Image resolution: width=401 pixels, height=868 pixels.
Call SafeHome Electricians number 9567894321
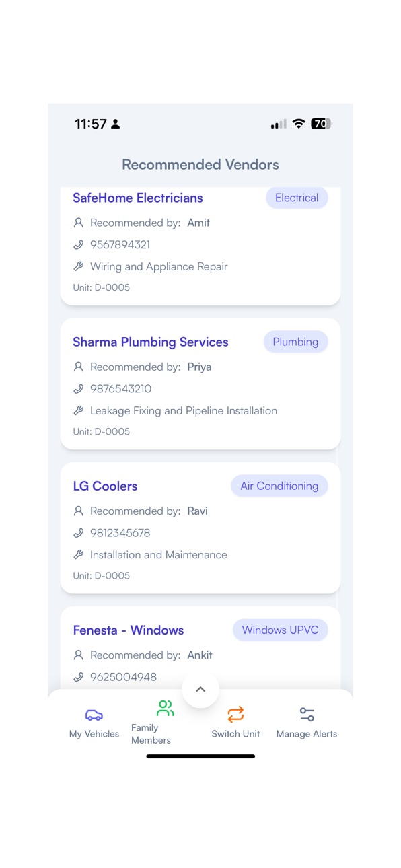click(120, 245)
